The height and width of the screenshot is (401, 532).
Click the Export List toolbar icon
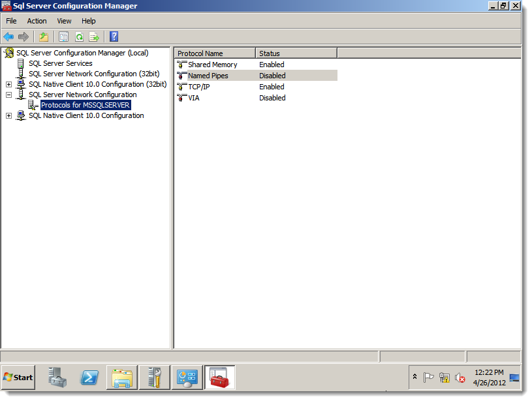94,37
